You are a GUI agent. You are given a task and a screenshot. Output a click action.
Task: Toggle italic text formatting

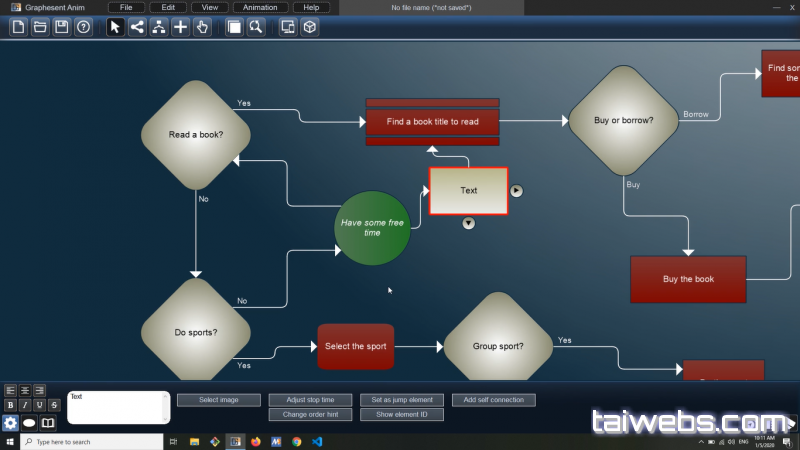tap(25, 405)
